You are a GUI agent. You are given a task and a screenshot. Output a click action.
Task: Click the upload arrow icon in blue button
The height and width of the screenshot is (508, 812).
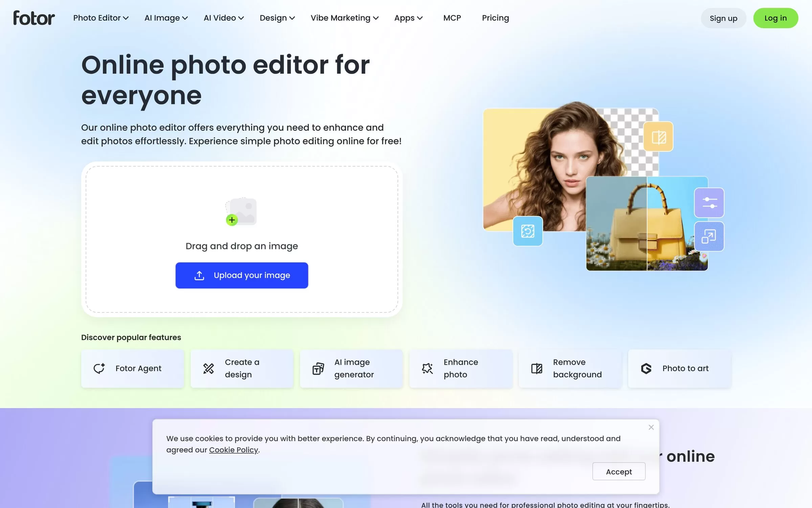tap(199, 275)
